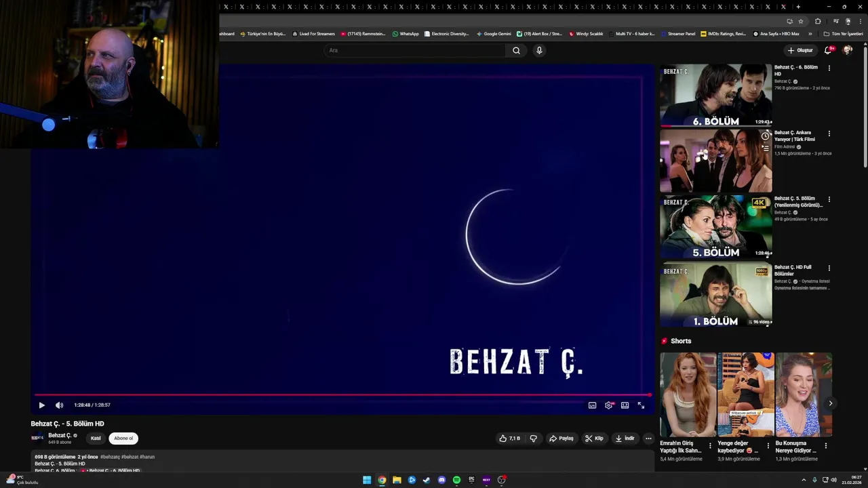Screen dimensions: 868x488
Task: Toggle subtitles in the video player
Action: (x=592, y=405)
